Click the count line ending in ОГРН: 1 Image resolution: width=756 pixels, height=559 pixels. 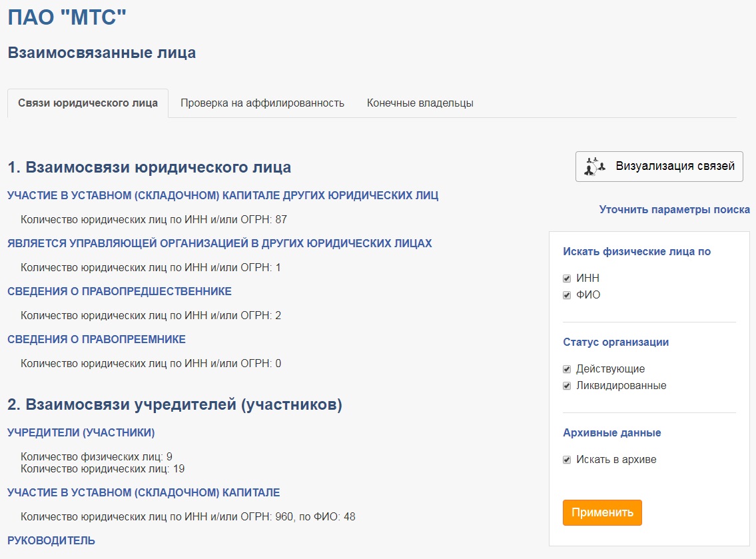click(151, 267)
